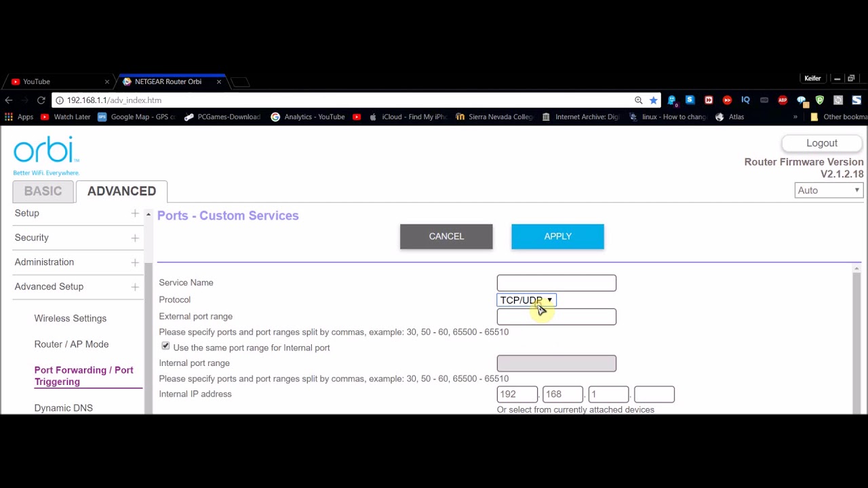Close the YouTube tab
This screenshot has width=868, height=488.
[x=106, y=81]
